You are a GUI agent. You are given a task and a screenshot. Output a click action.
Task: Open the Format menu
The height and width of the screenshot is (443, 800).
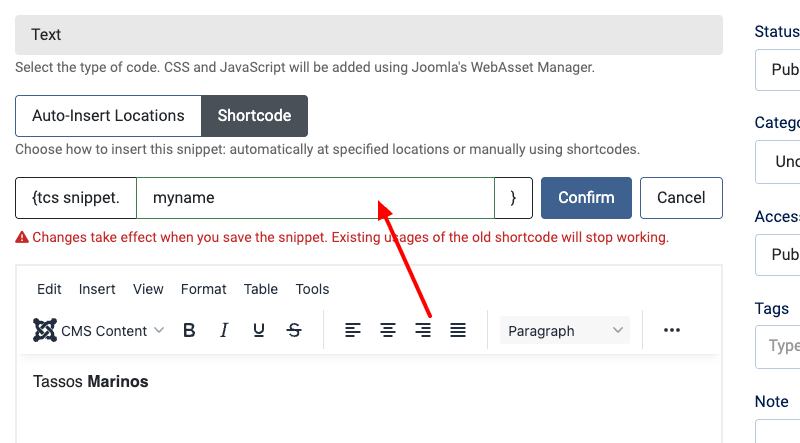(204, 289)
